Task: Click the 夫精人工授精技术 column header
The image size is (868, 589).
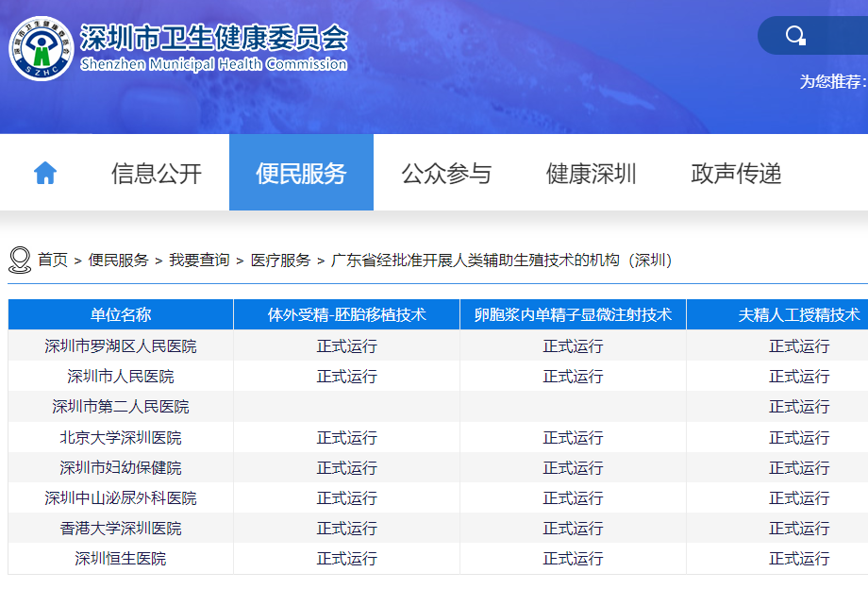Action: point(799,314)
